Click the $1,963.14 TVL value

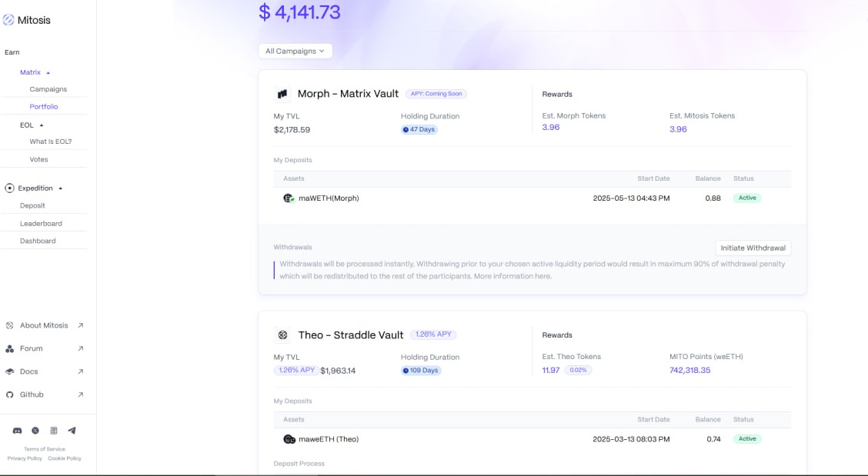(x=338, y=371)
